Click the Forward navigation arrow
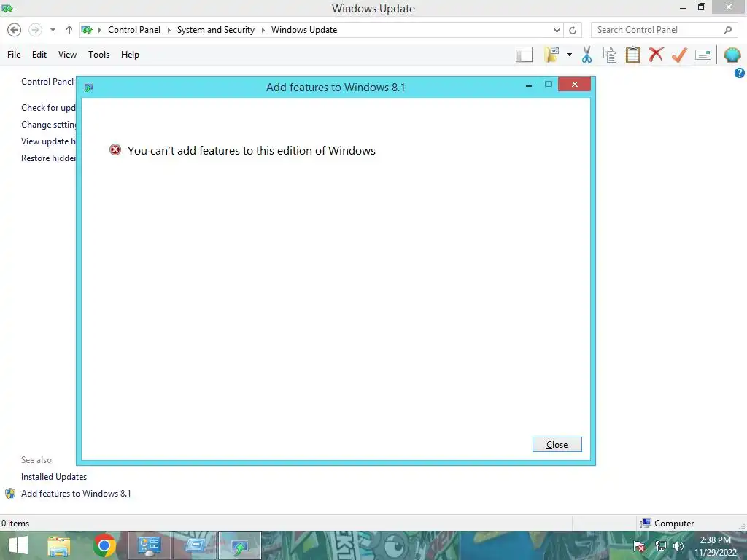 35,30
